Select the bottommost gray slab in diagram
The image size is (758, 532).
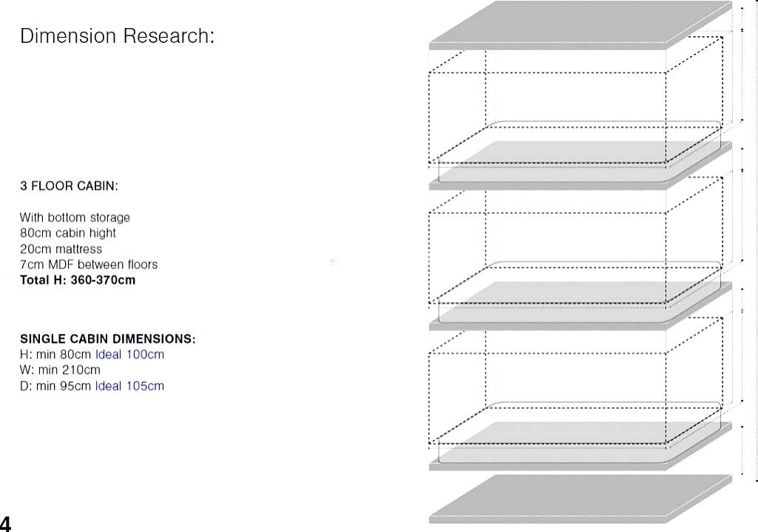(577, 497)
